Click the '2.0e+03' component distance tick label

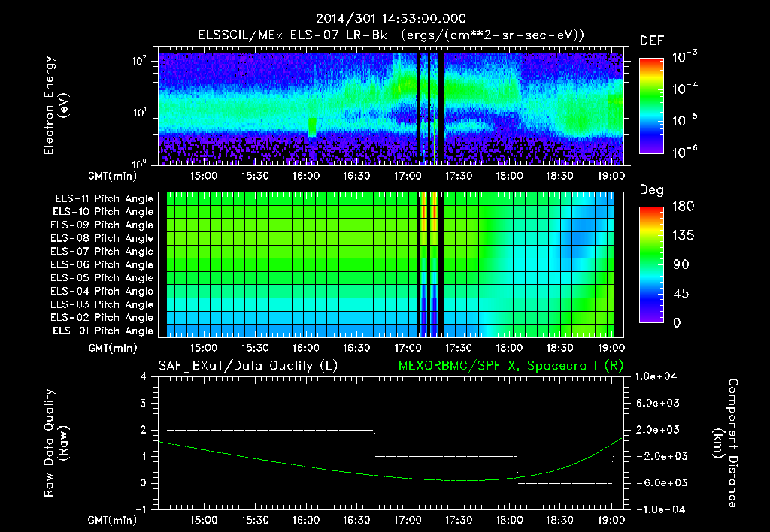tap(658, 430)
